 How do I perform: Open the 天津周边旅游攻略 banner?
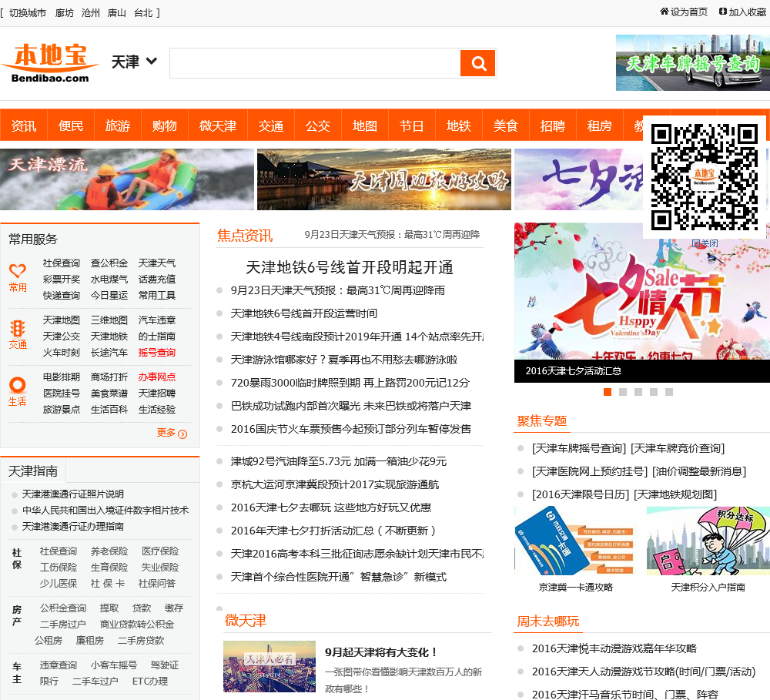click(384, 179)
